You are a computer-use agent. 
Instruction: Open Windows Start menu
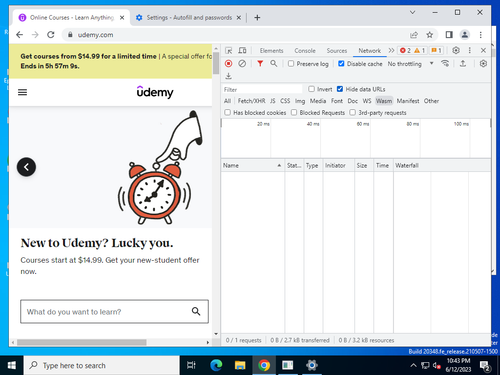12,365
